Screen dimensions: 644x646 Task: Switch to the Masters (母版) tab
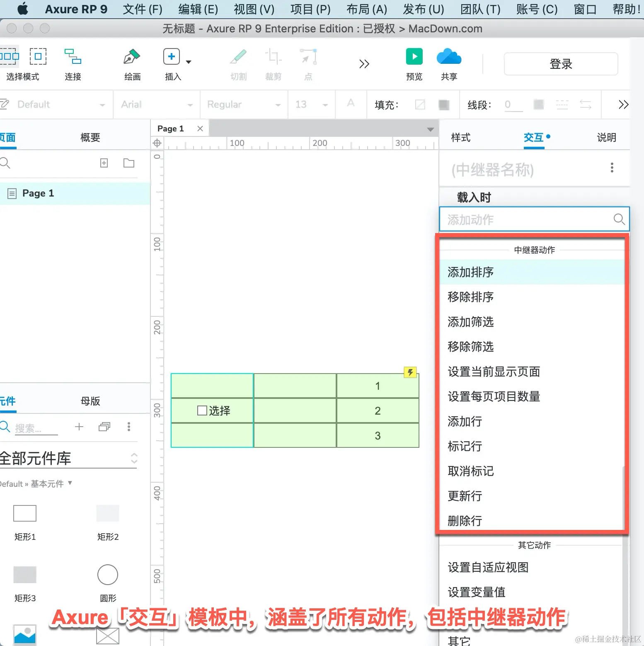click(x=90, y=401)
